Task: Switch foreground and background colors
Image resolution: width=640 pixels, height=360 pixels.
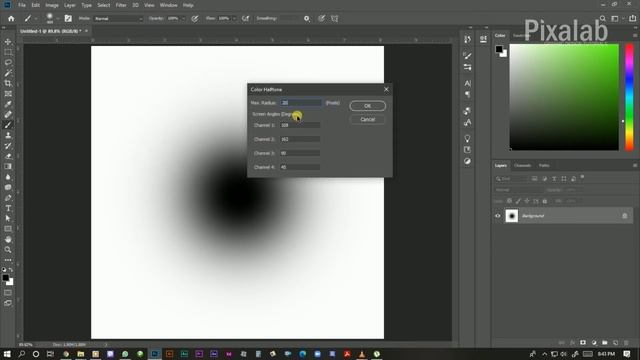Action: (11, 270)
